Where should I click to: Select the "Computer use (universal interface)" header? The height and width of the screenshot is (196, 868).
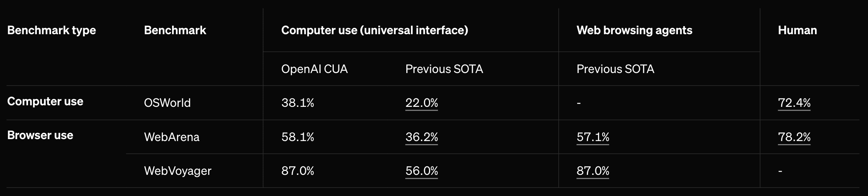[x=374, y=30]
